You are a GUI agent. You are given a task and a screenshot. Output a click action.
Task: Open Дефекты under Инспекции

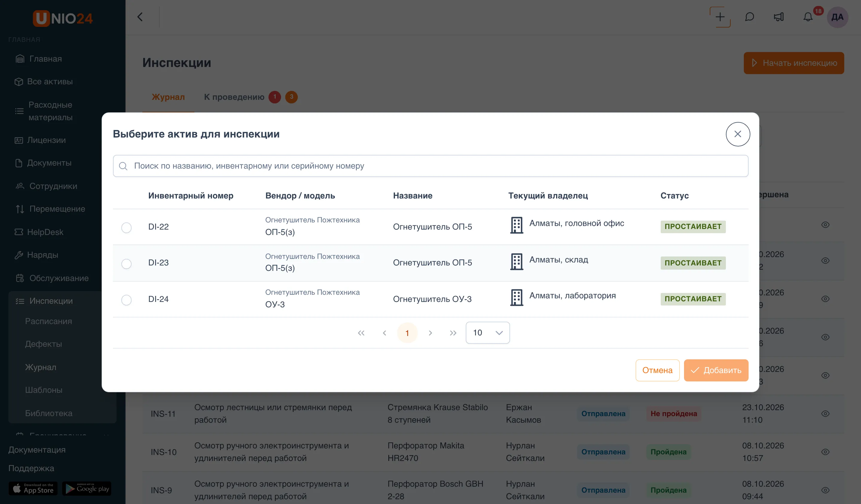[x=43, y=344]
